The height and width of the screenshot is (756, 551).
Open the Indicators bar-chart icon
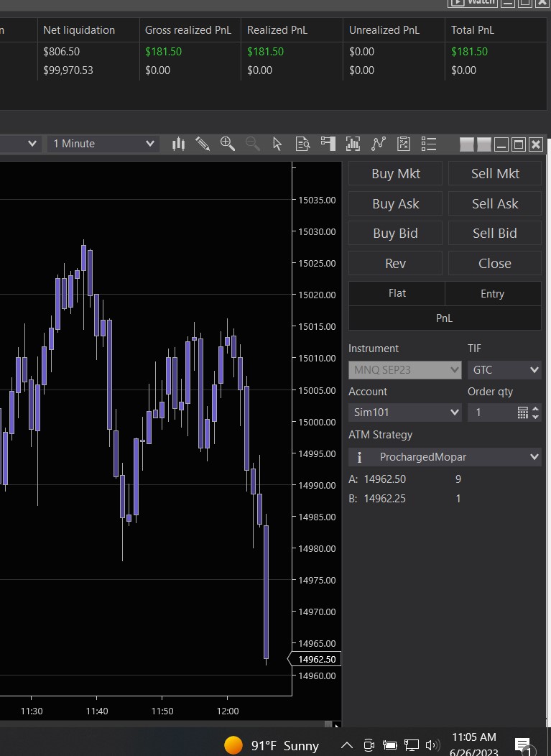(x=353, y=144)
